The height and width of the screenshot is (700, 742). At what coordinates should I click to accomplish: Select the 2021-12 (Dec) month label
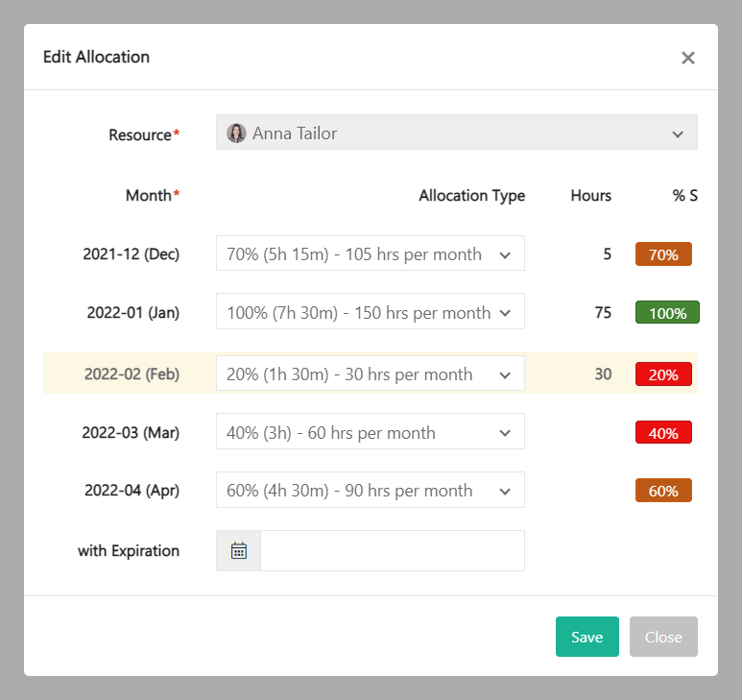pyautogui.click(x=132, y=254)
